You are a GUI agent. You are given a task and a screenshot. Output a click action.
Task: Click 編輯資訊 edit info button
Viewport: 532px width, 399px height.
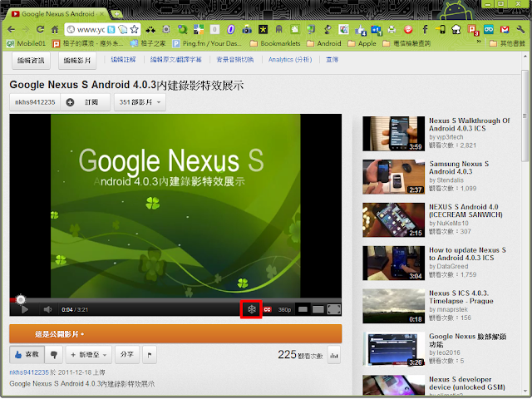[x=31, y=61]
